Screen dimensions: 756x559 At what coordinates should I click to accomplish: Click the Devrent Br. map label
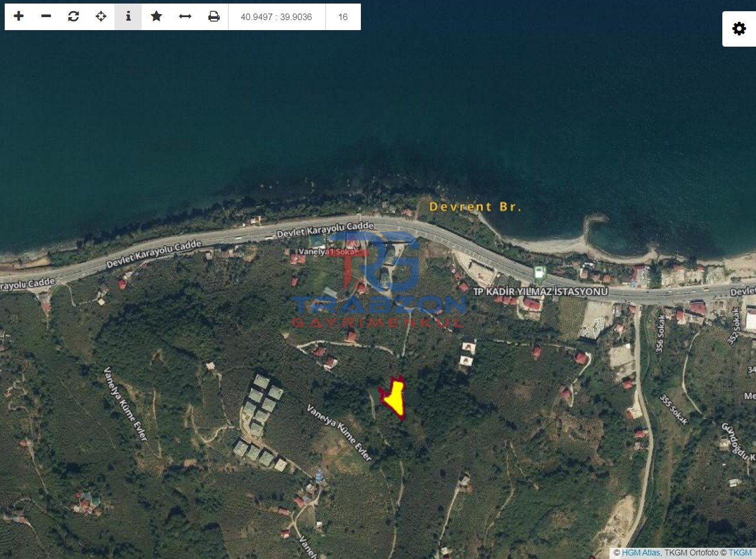(x=475, y=207)
